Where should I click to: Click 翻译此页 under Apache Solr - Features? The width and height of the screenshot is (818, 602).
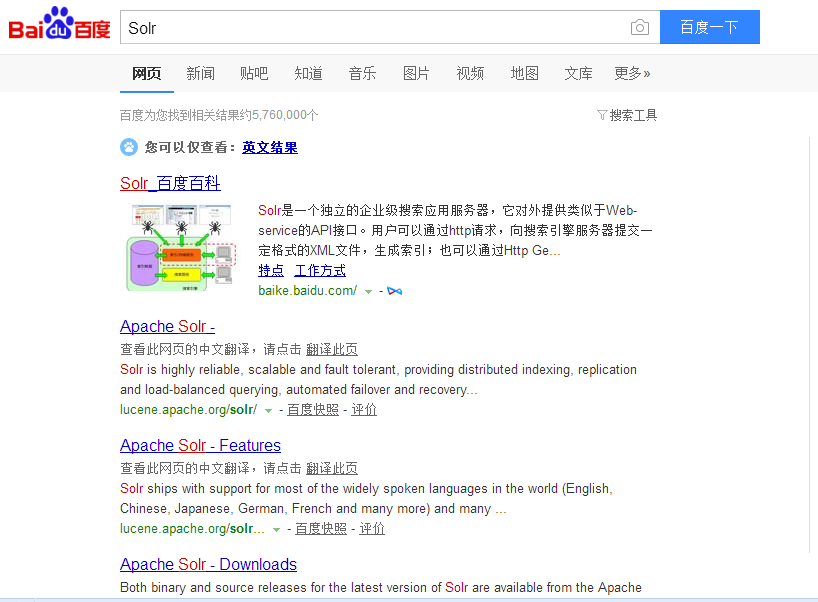(332, 468)
